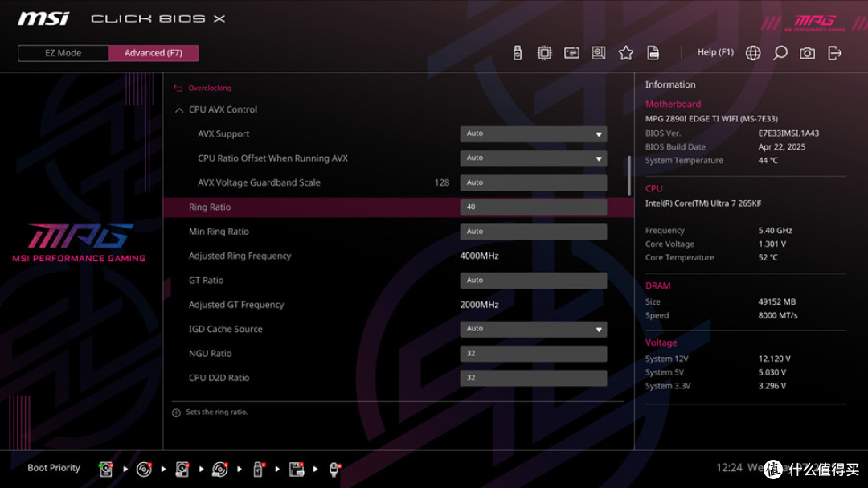868x488 pixels.
Task: Open the hardware monitor icon
Action: (599, 52)
